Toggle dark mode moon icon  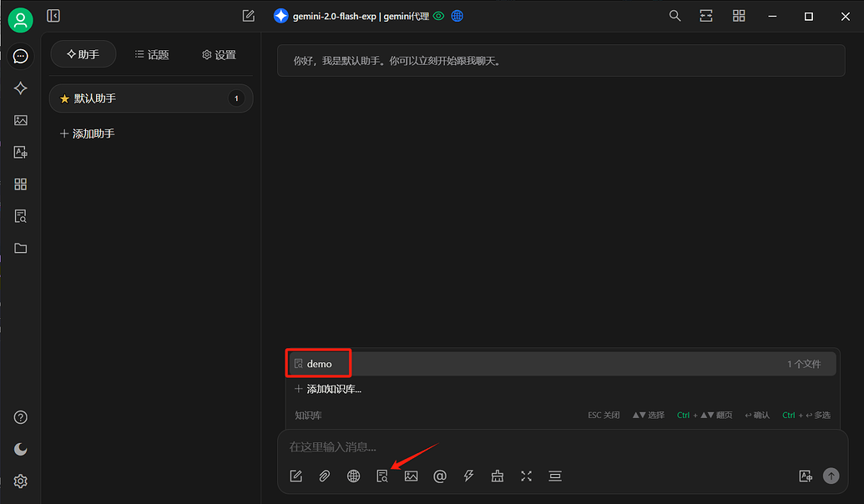21,449
